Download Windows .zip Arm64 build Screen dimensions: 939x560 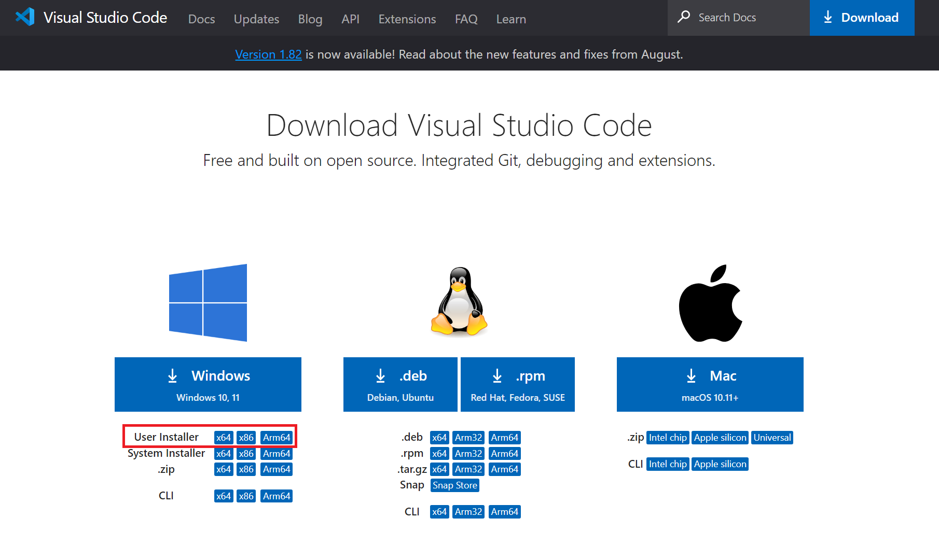coord(277,469)
